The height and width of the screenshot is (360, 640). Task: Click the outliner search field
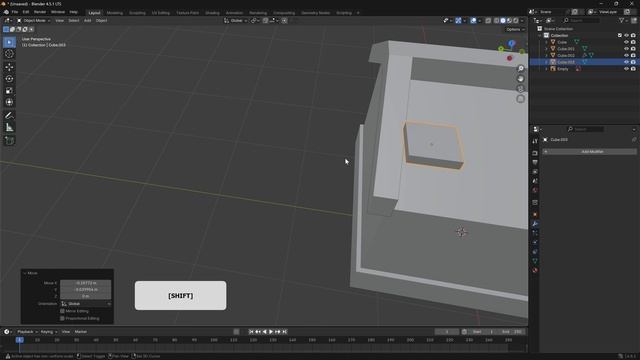(x=581, y=20)
